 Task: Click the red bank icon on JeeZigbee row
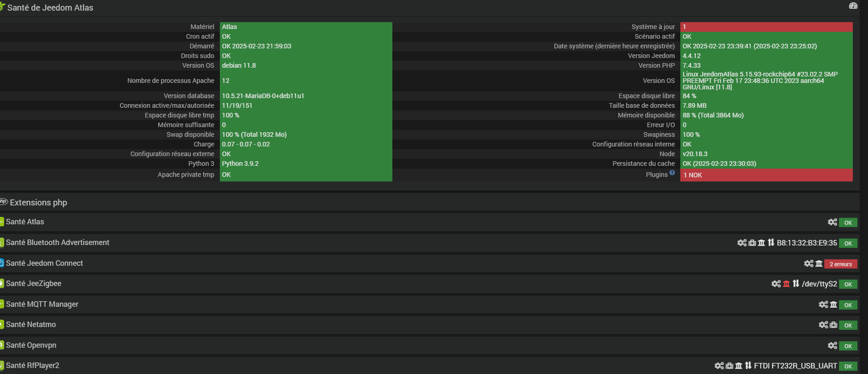click(786, 284)
